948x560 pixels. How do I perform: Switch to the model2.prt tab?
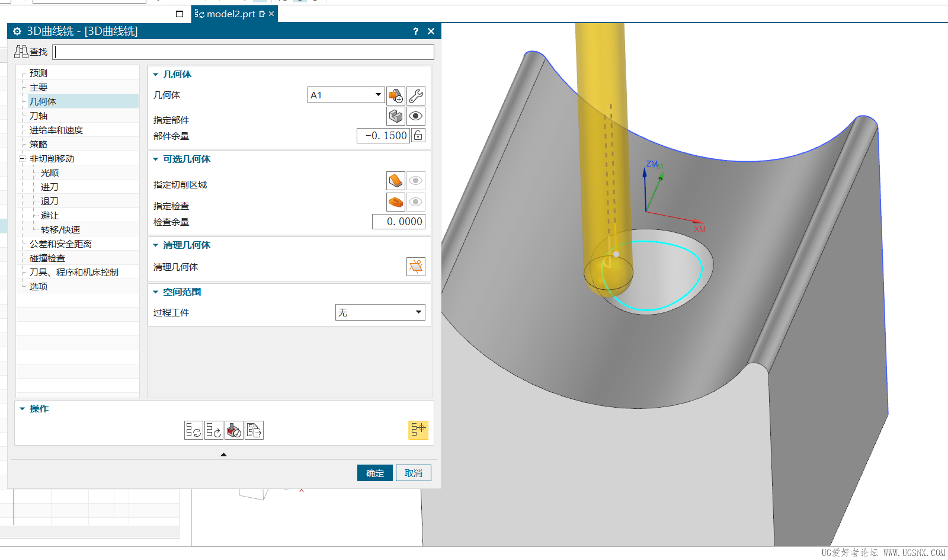[x=230, y=14]
